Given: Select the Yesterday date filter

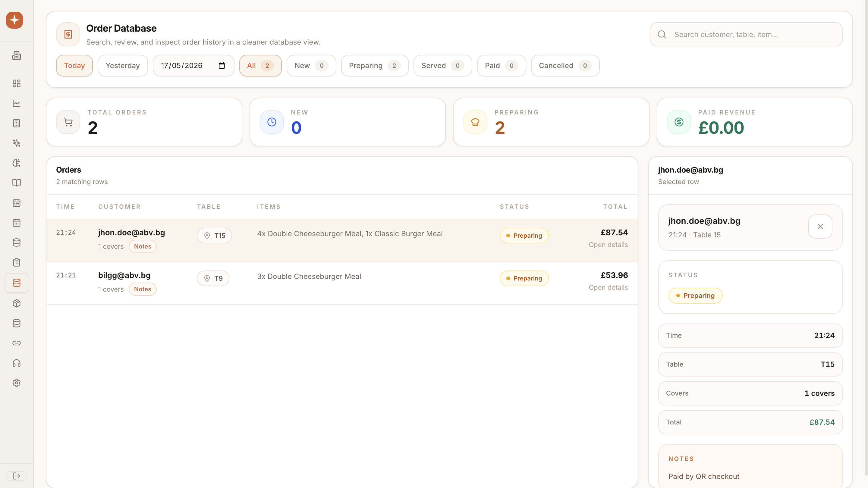Looking at the screenshot, I should (x=123, y=65).
